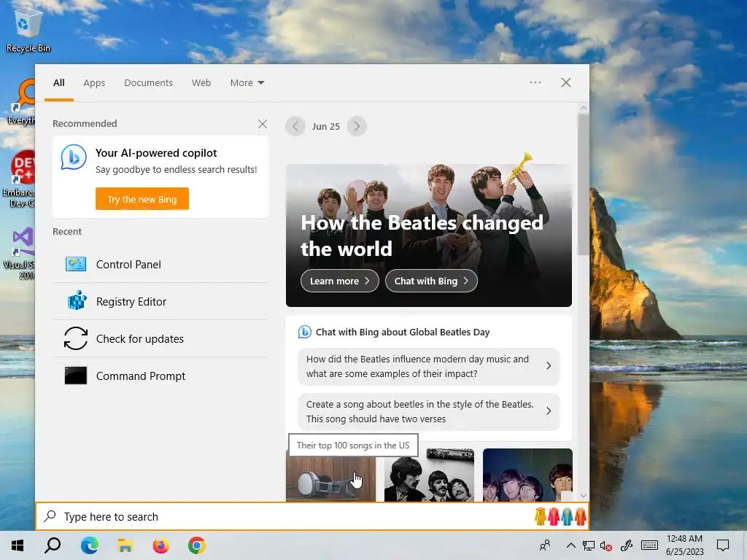Viewport: 747px width, 560px height.
Task: Ask how Beatles influenced modern day music
Action: (428, 366)
